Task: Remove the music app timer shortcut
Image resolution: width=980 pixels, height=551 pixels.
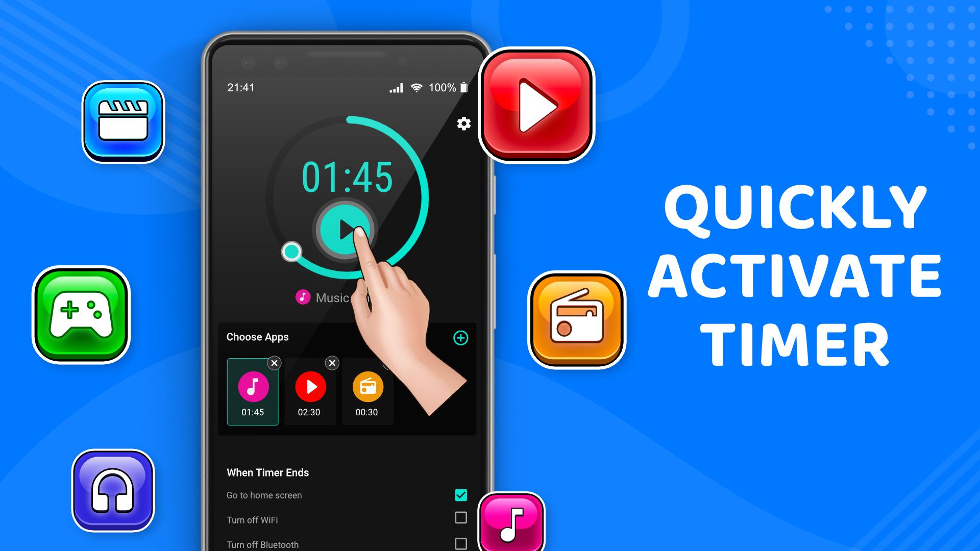Action: point(275,363)
